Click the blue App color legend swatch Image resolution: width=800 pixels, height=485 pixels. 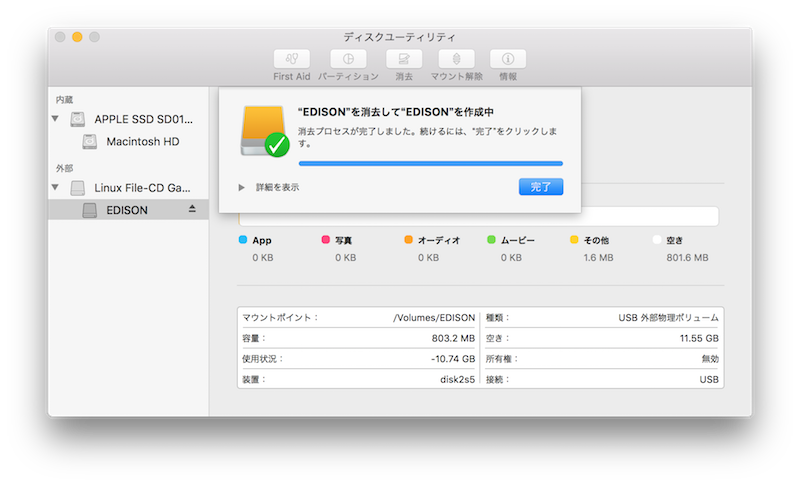tap(244, 241)
